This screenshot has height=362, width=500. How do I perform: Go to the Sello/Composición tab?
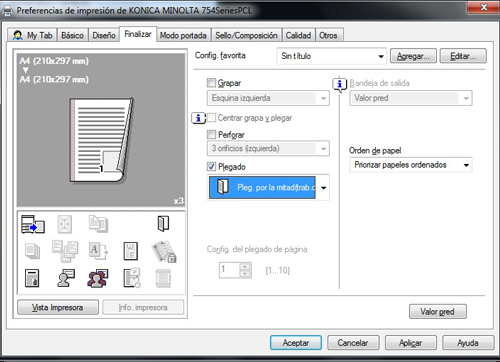click(x=246, y=35)
